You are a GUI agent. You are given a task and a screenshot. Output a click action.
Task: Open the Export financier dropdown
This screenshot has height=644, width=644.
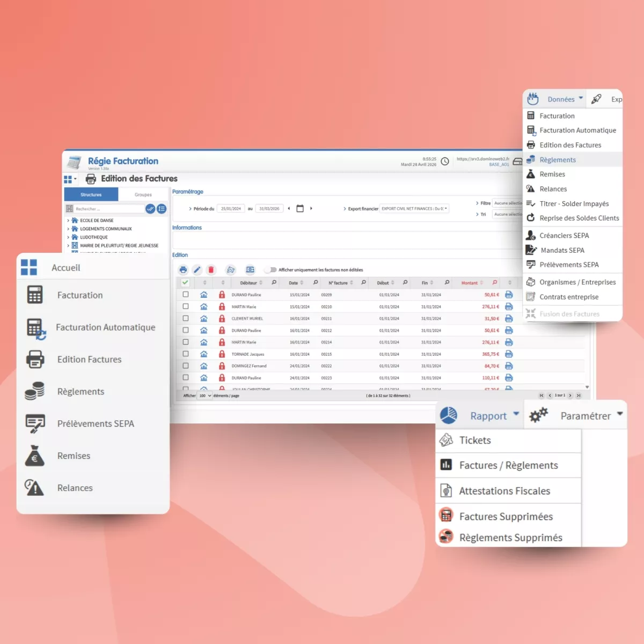[x=414, y=209]
